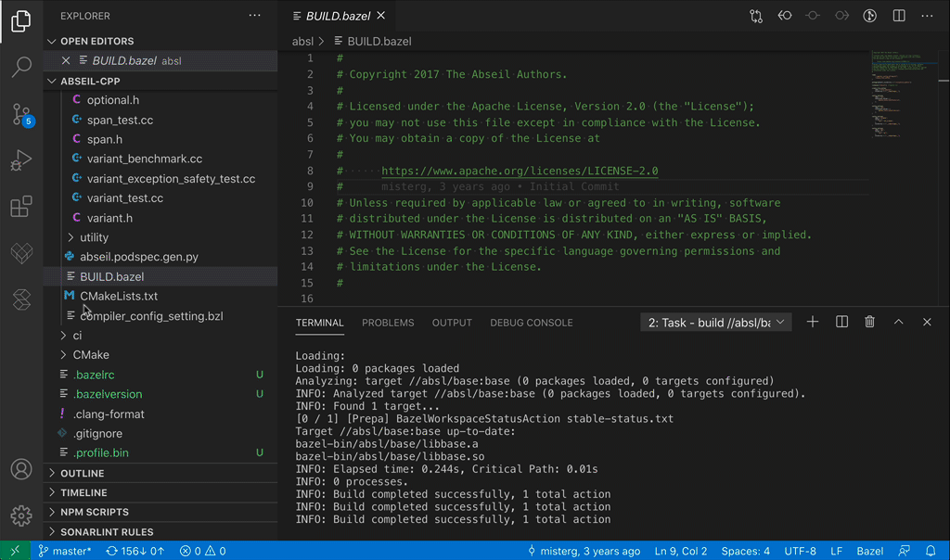Open CMakeLists.txt file
Screen dimensions: 950x560
pos(119,296)
